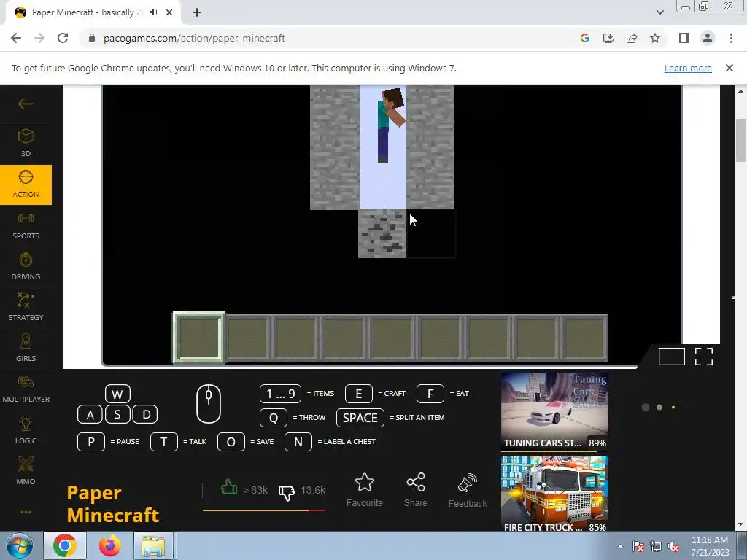This screenshot has width=747, height=560.
Task: Open the Girls games category
Action: (26, 349)
